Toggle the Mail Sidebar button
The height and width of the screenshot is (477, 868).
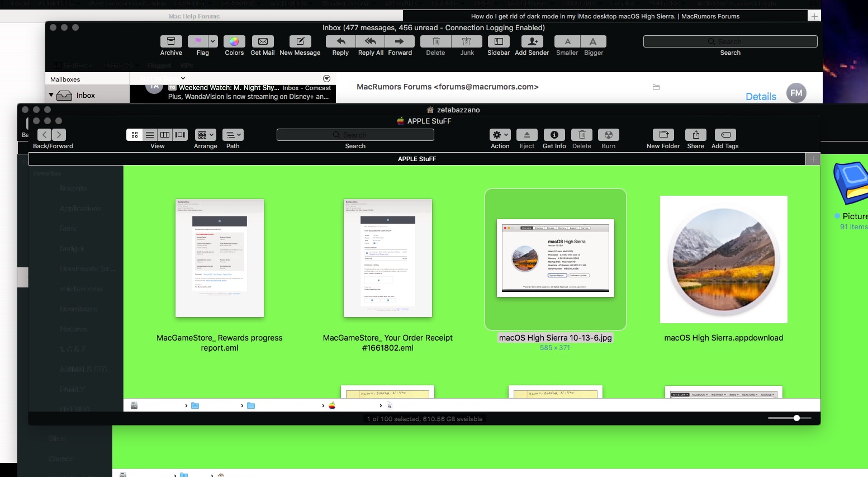click(499, 41)
